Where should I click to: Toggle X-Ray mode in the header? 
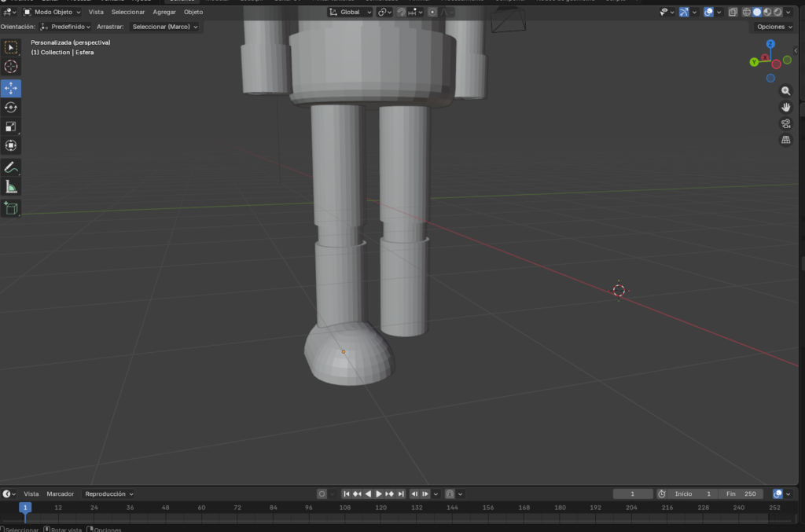coord(732,12)
